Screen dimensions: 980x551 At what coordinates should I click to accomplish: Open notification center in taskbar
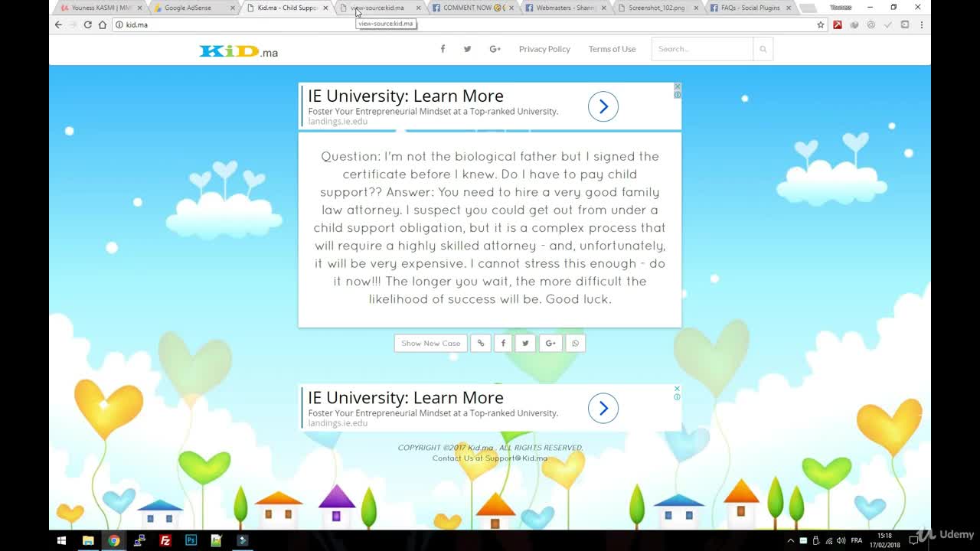pyautogui.click(x=913, y=540)
